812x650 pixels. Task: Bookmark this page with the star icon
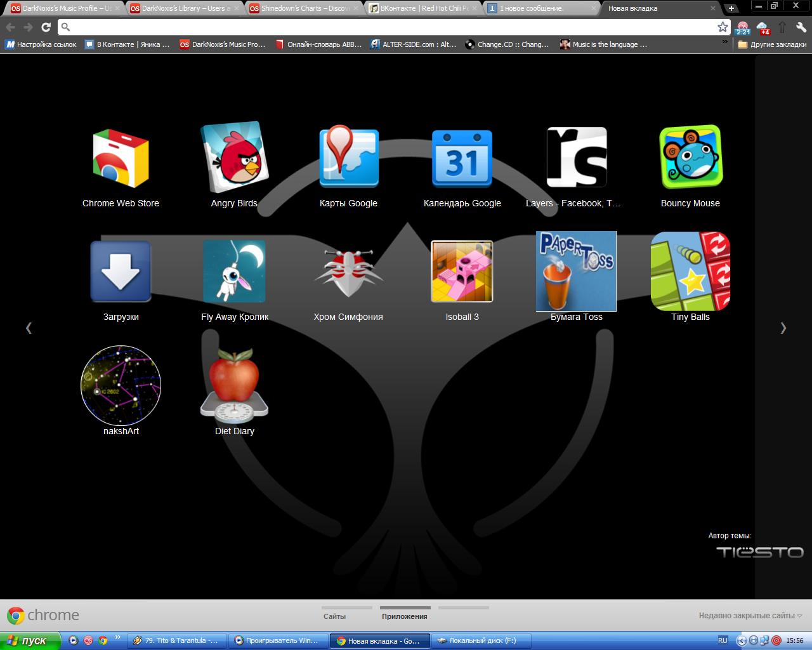(723, 27)
